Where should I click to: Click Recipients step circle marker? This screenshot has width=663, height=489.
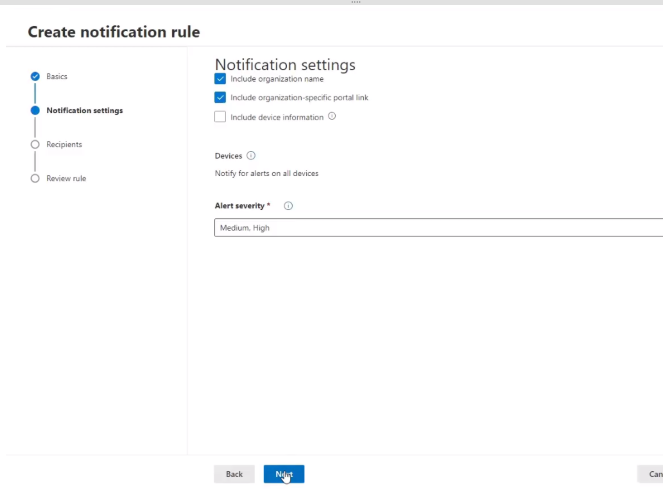pyautogui.click(x=35, y=145)
